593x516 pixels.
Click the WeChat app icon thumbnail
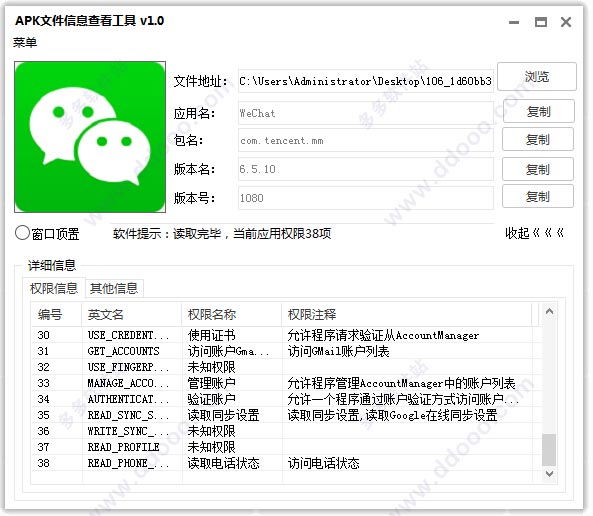[x=90, y=137]
